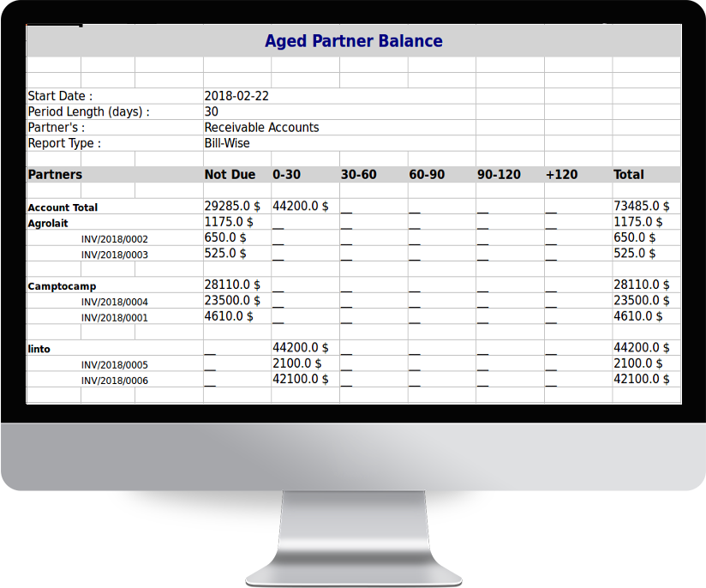The image size is (706, 588).
Task: Select INV/2018/0002 Total 650.0 $
Action: tap(634, 237)
